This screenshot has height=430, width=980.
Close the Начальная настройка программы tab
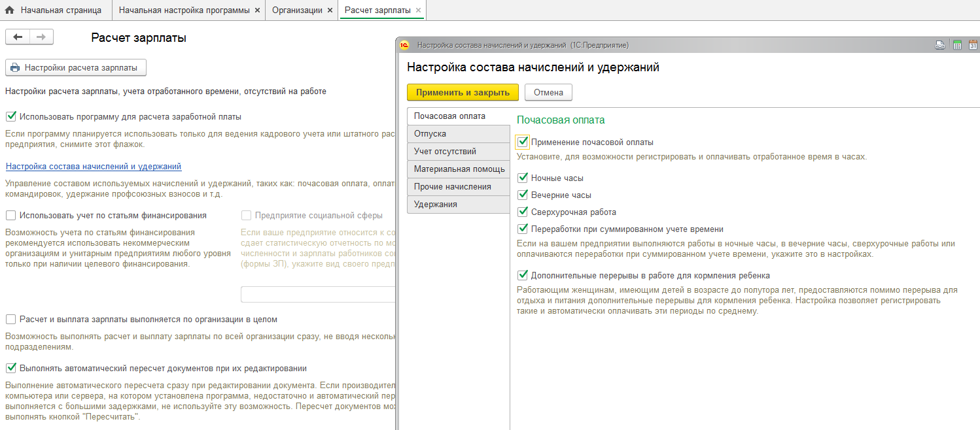pyautogui.click(x=257, y=10)
